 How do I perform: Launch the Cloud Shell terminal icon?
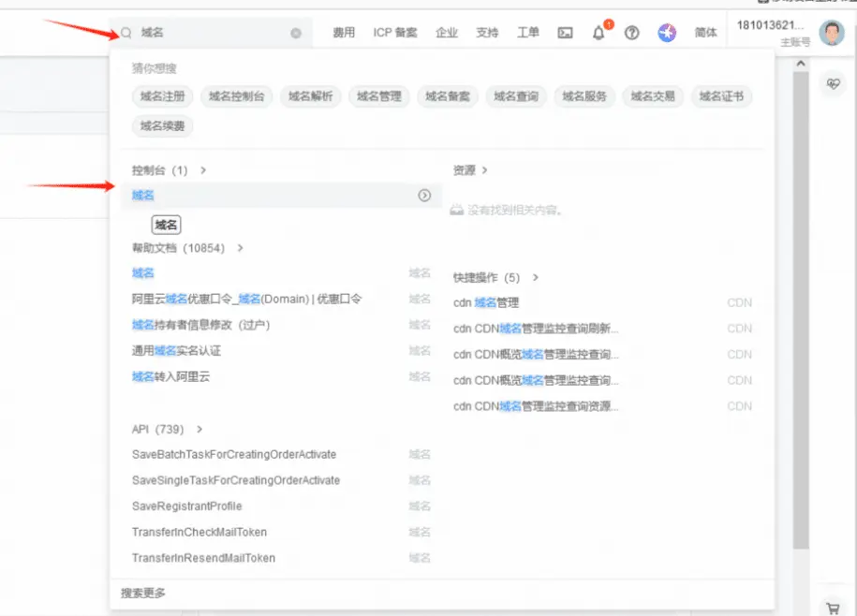click(565, 34)
